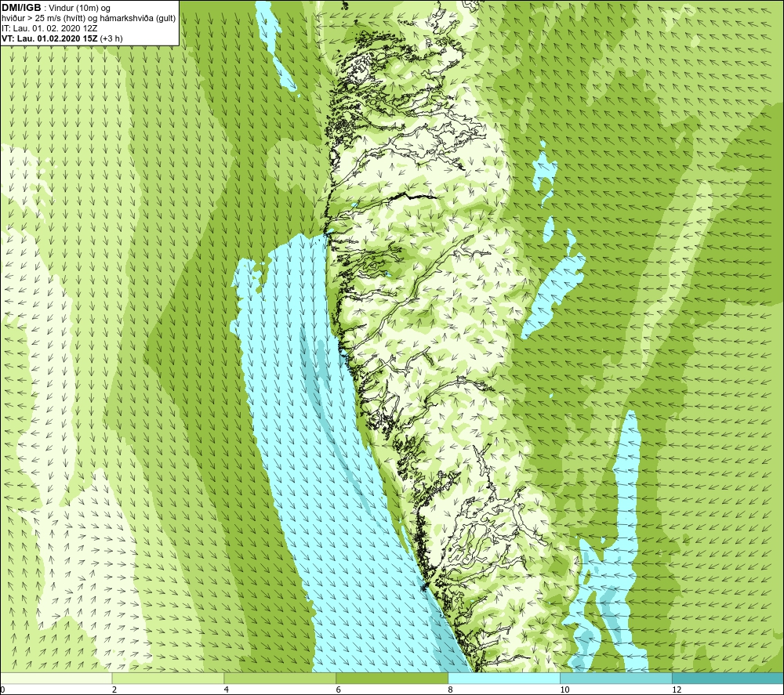This screenshot has width=784, height=695.
Task: Click the 'IT: Lau. 01. 02. 2020 12Z' line
Action: [49, 28]
